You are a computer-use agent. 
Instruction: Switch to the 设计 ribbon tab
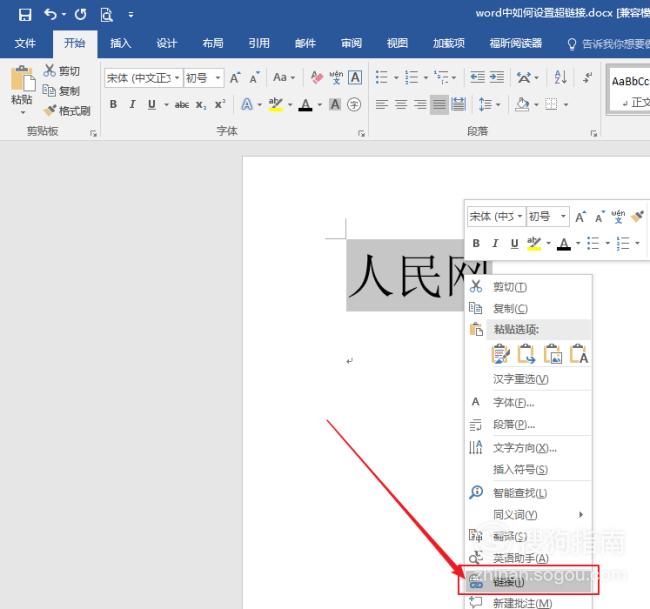click(x=167, y=43)
